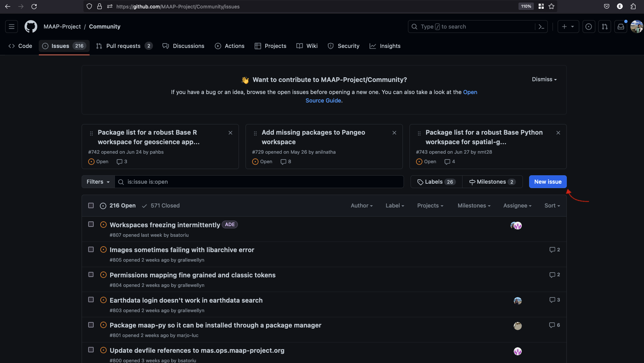
Task: Click the browser address bar URL
Action: coord(178,7)
